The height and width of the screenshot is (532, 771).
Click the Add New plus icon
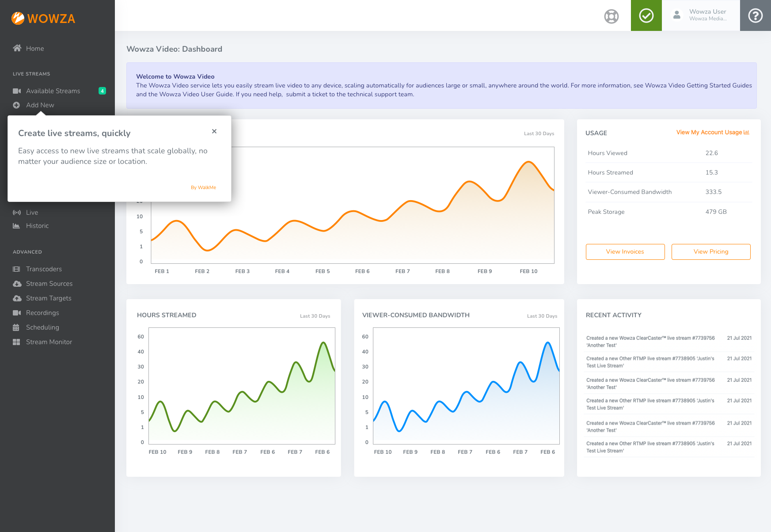click(16, 105)
